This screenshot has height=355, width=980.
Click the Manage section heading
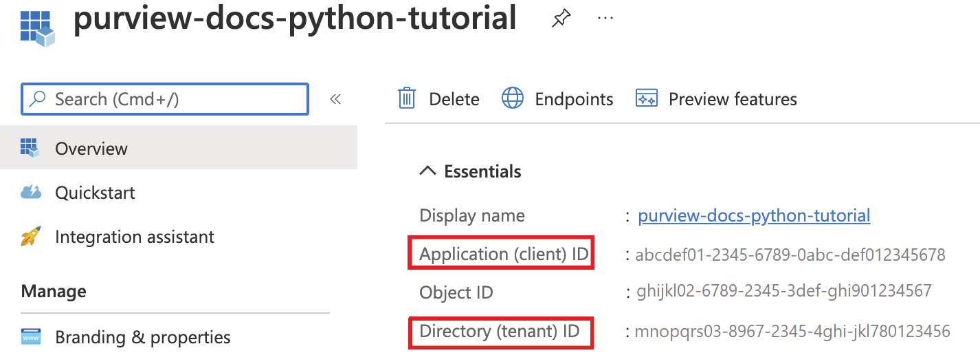tap(54, 291)
